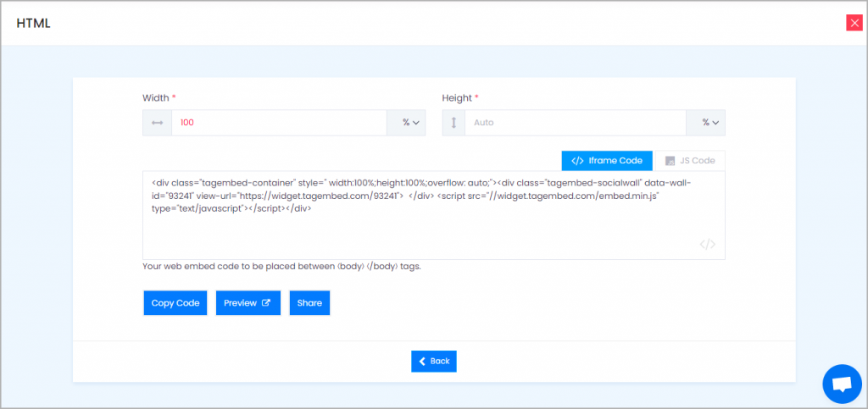Click the hint text about body tags
The image size is (868, 409).
pyautogui.click(x=281, y=267)
